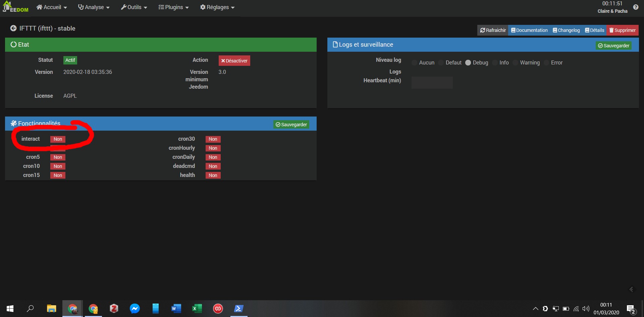Viewport: 644px width, 317px height.
Task: Select the Defaut log level
Action: pos(441,63)
